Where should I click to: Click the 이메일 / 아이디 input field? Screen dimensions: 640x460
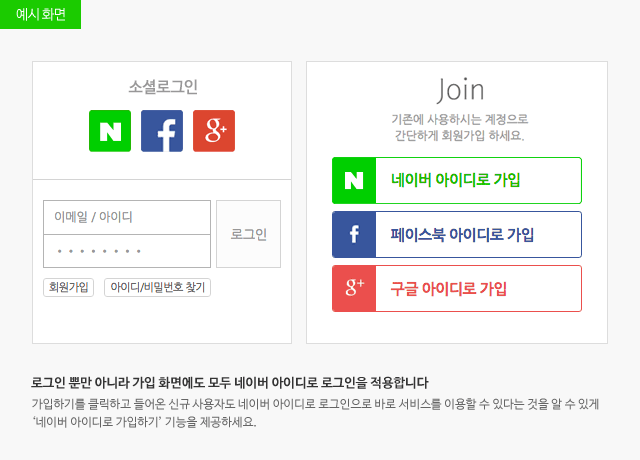[127, 217]
